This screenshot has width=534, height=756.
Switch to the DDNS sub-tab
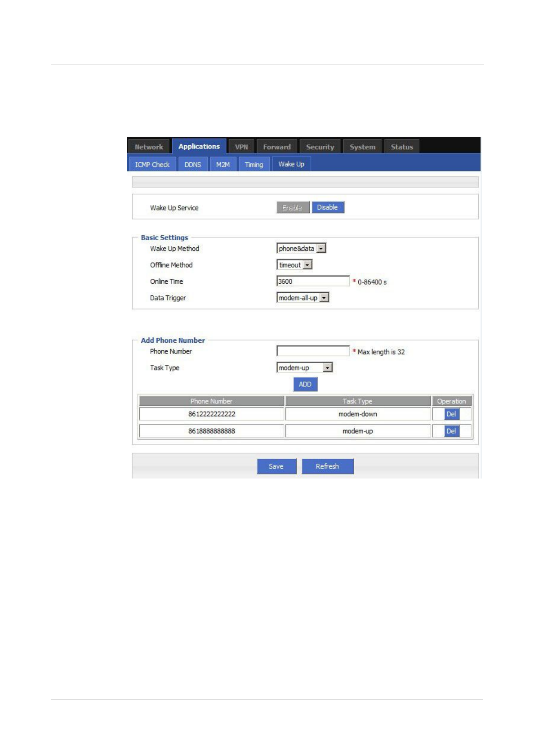pyautogui.click(x=193, y=165)
